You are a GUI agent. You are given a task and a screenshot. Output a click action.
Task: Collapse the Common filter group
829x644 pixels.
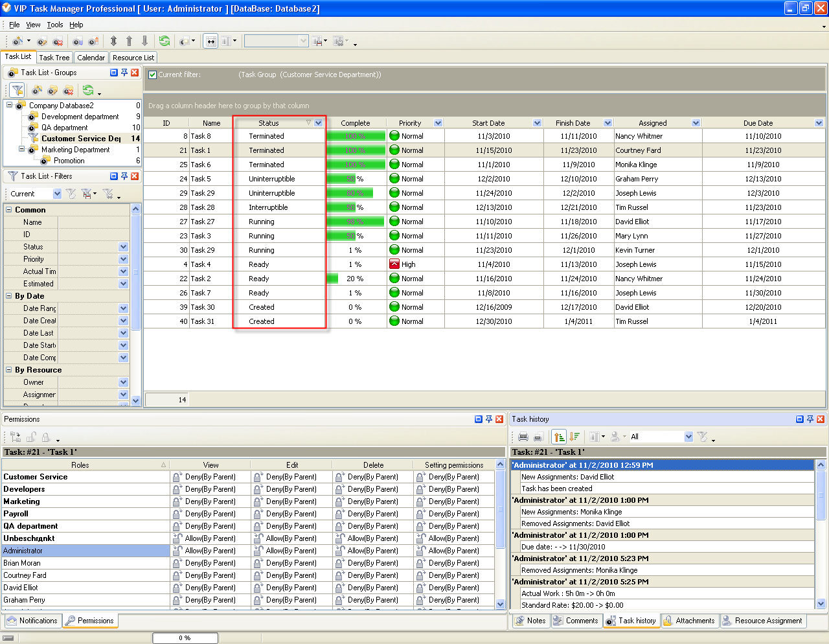[x=9, y=210]
